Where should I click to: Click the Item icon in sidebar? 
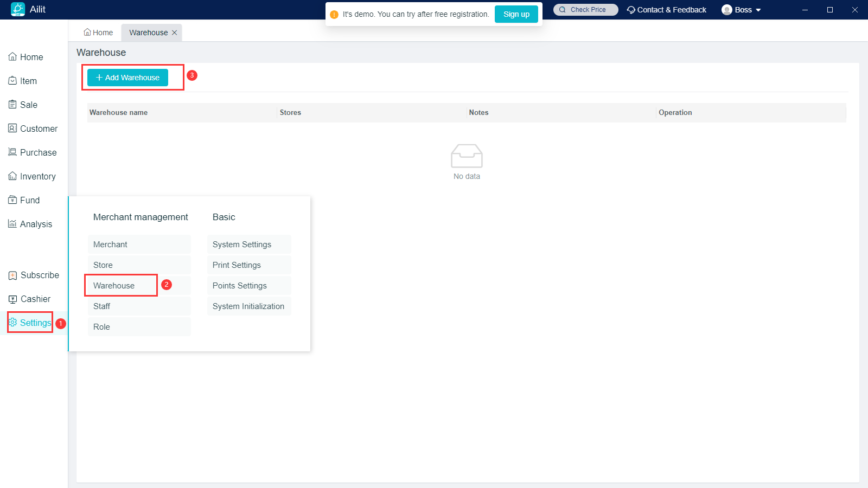point(12,81)
